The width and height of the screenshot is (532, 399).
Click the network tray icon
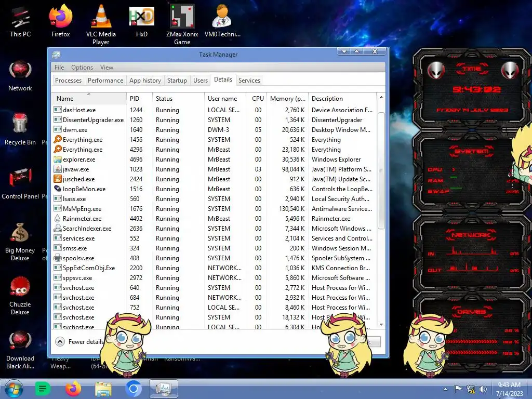[x=471, y=389]
